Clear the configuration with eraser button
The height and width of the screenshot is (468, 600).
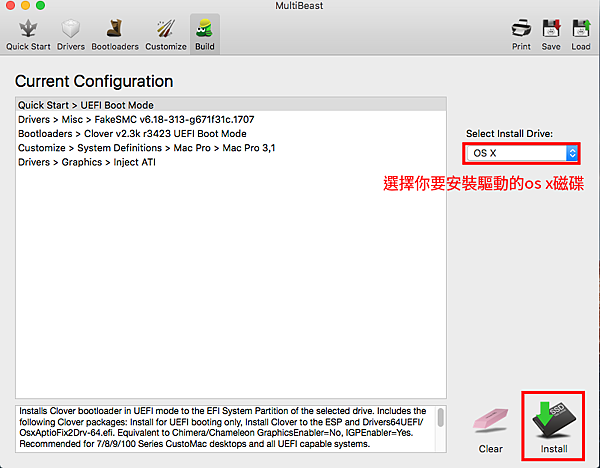click(491, 430)
